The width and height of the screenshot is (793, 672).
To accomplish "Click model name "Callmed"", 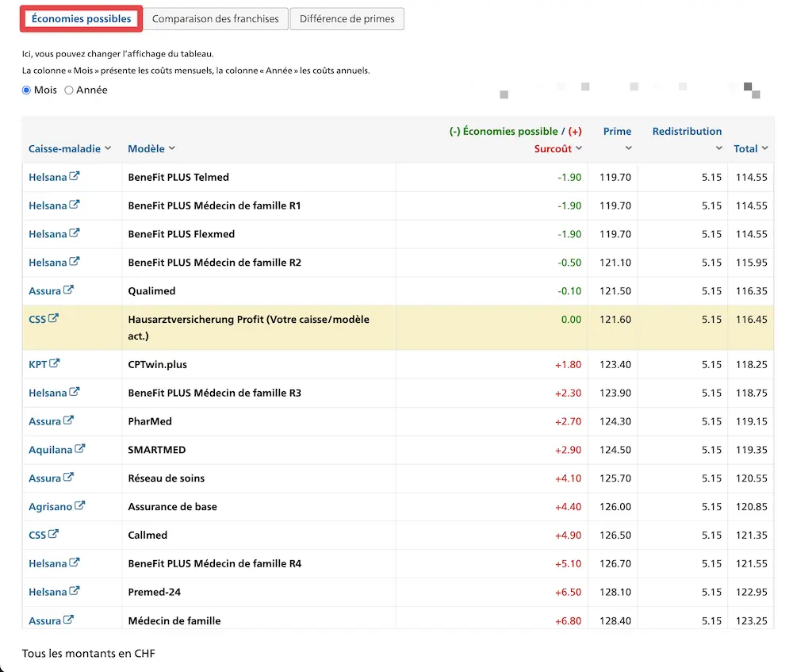I will [147, 535].
